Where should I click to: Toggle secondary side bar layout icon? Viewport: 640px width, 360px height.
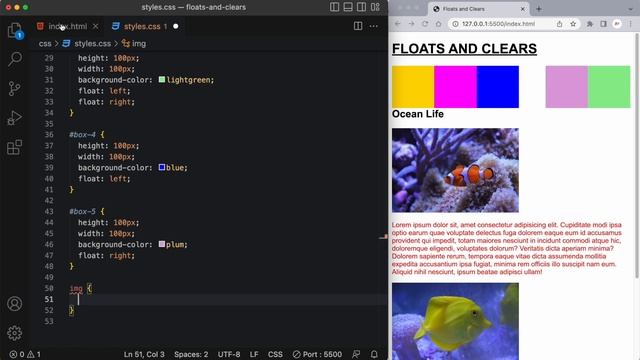tap(361, 7)
